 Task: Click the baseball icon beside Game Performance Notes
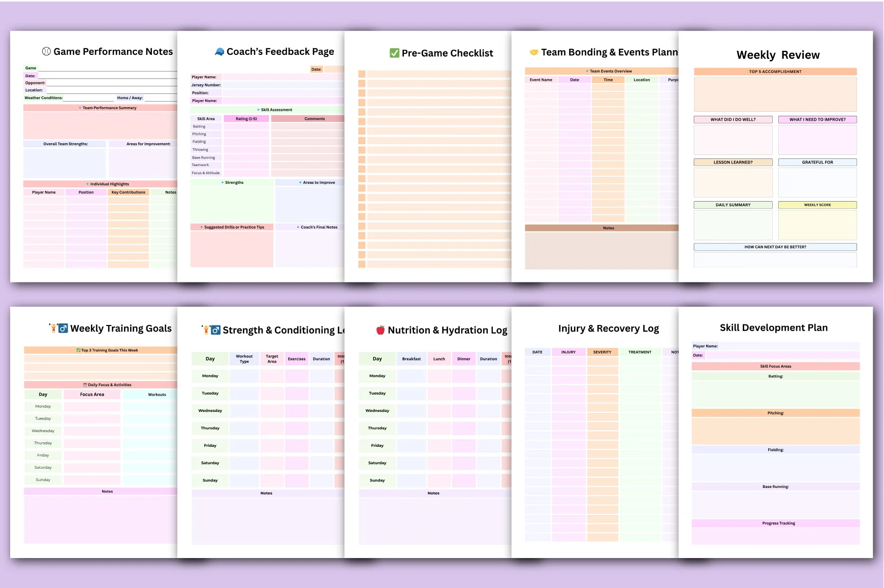(x=46, y=51)
